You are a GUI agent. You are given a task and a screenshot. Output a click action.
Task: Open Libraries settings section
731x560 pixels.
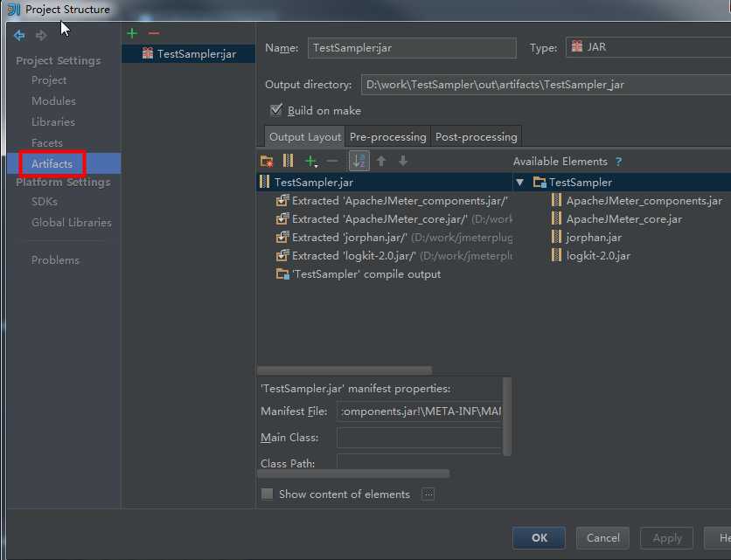coord(53,122)
